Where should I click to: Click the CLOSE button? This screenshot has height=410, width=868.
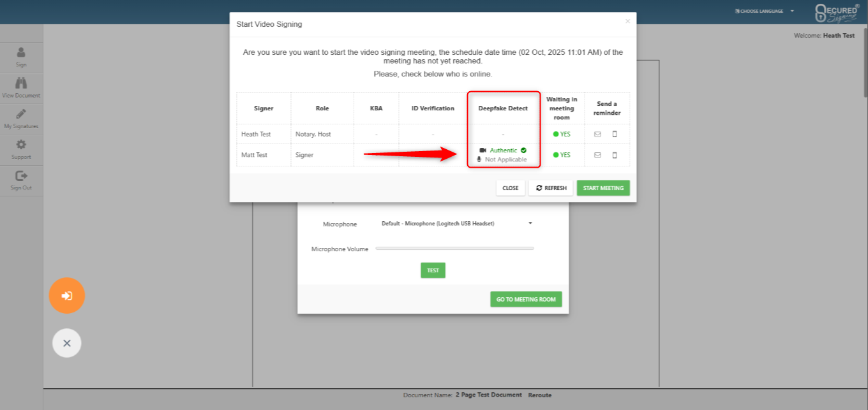[511, 188]
